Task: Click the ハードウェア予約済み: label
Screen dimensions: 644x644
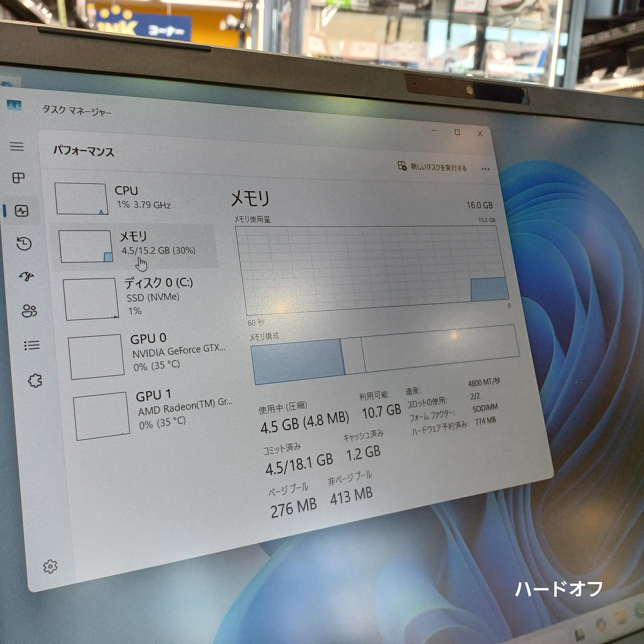Action: 440,429
